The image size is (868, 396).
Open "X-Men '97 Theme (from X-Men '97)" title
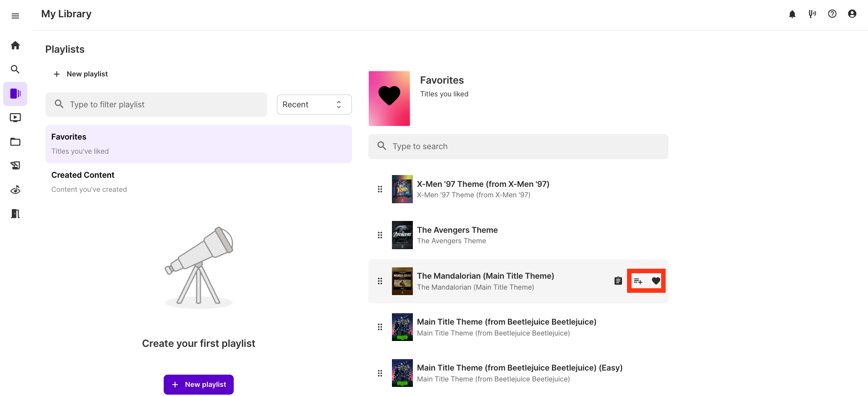[x=483, y=184]
